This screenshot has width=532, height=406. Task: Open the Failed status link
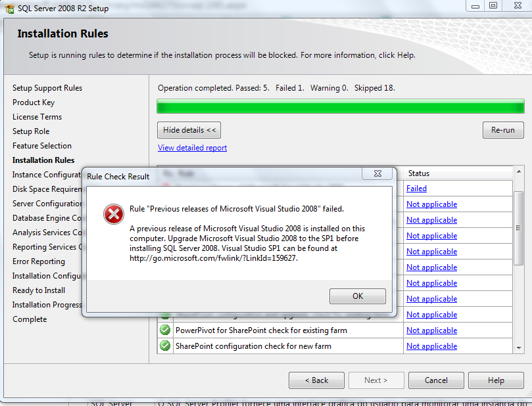coord(416,189)
